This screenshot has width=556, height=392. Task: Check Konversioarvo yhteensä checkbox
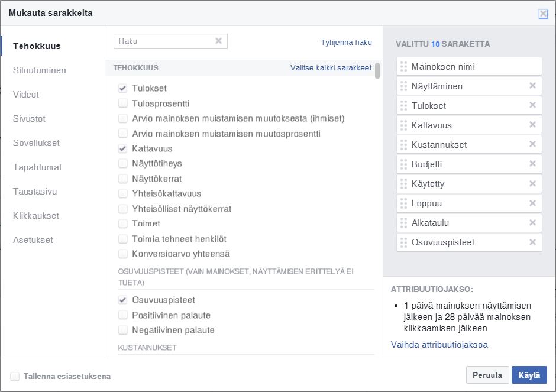point(122,254)
